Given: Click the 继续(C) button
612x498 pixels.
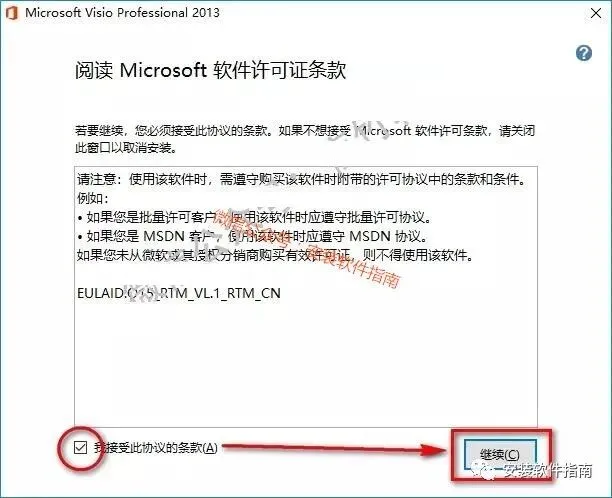Looking at the screenshot, I should coord(500,454).
